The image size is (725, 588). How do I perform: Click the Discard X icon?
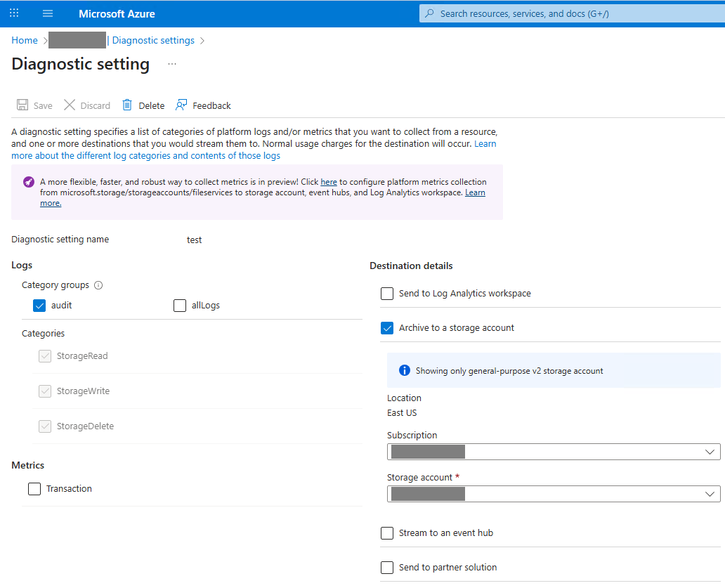70,105
